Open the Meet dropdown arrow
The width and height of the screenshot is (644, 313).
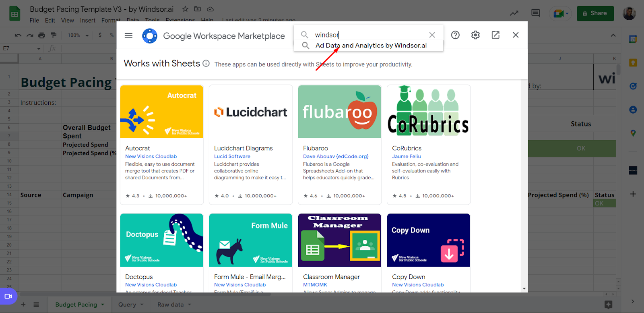point(567,14)
